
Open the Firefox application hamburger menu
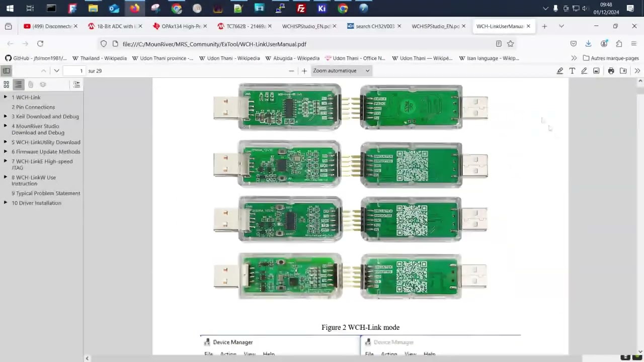coord(634,44)
